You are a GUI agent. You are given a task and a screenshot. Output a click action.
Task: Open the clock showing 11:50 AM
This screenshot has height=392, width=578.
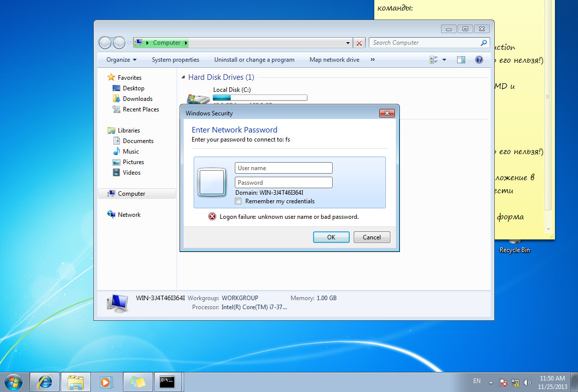pos(552,382)
